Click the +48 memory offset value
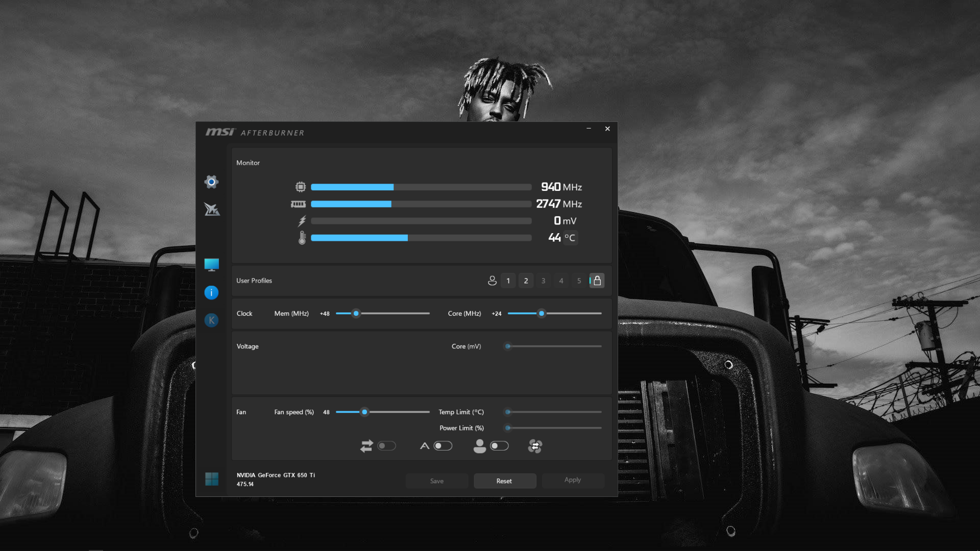Viewport: 980px width, 551px height. tap(325, 314)
